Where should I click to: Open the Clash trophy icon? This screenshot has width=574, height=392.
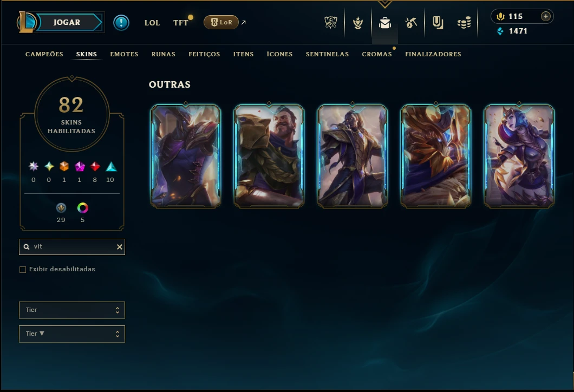330,23
